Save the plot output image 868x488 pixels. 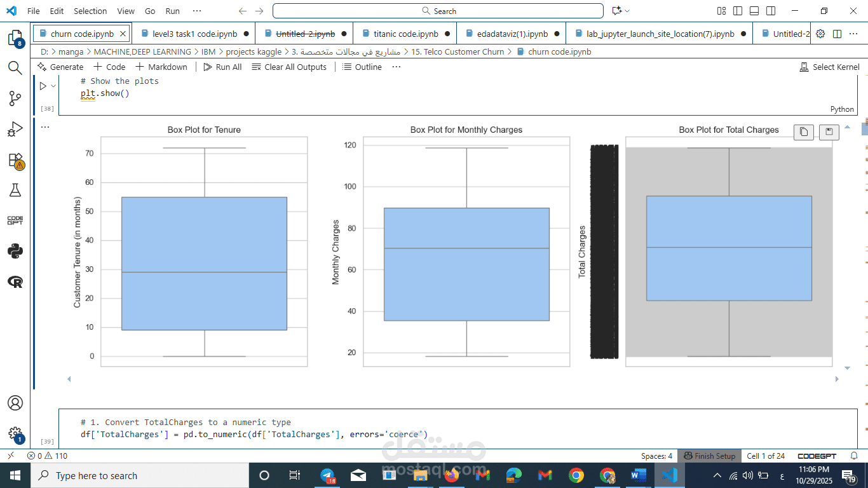pos(829,132)
